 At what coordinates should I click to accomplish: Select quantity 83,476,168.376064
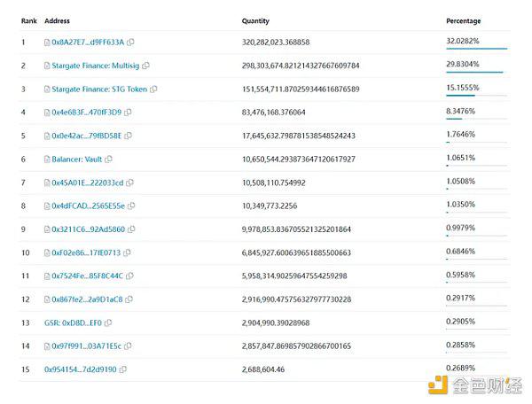point(273,113)
